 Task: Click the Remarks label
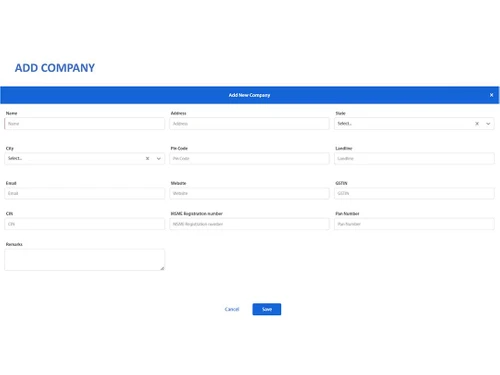click(x=14, y=244)
